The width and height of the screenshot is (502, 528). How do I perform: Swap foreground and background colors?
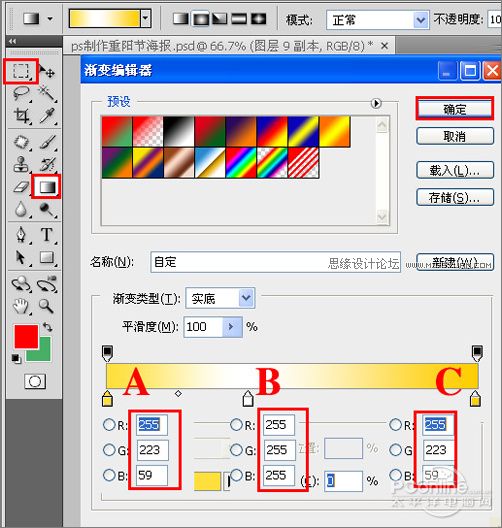click(47, 326)
